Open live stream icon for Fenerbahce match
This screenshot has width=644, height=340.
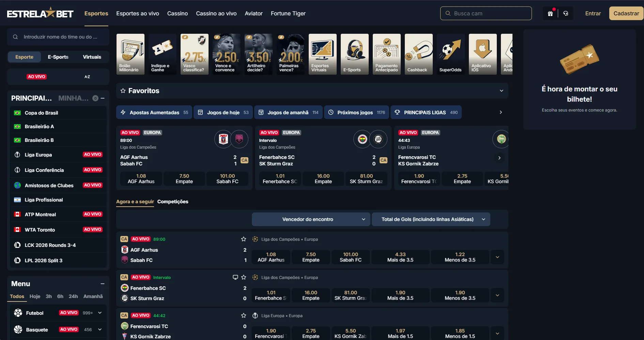[235, 277]
